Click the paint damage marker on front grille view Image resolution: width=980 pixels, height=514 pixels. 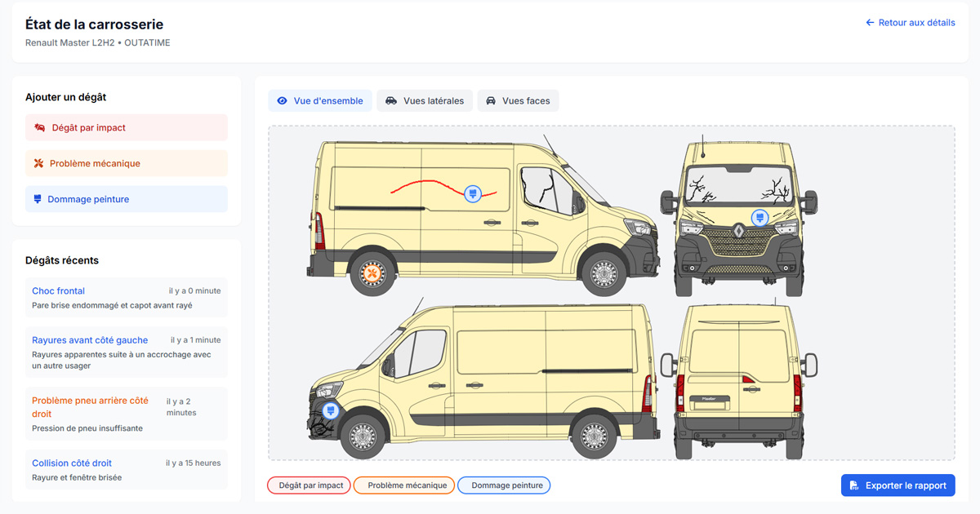coord(759,217)
